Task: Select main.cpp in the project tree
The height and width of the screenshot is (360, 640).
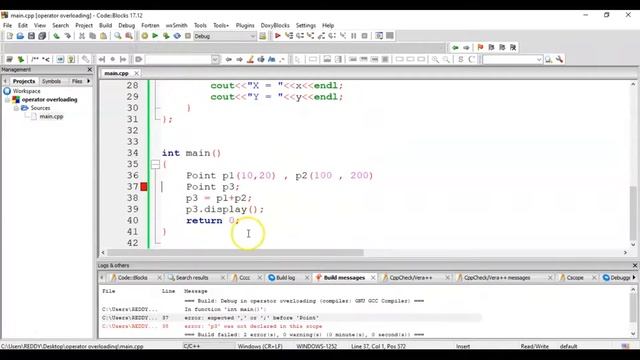Action: pos(51,117)
